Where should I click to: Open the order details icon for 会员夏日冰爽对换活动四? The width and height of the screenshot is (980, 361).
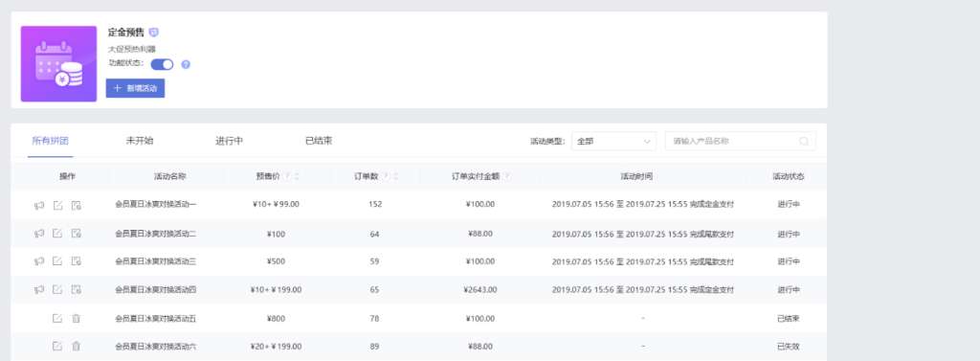[77, 290]
